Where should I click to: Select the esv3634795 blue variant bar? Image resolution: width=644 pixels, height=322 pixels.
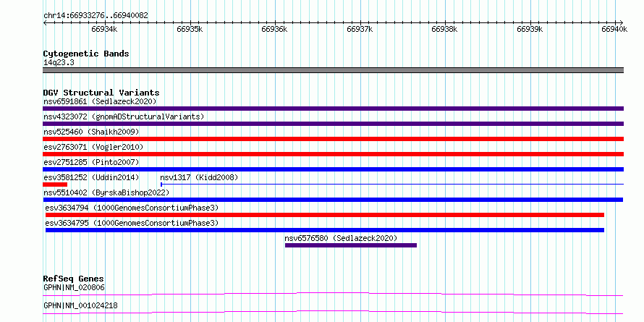click(325, 230)
